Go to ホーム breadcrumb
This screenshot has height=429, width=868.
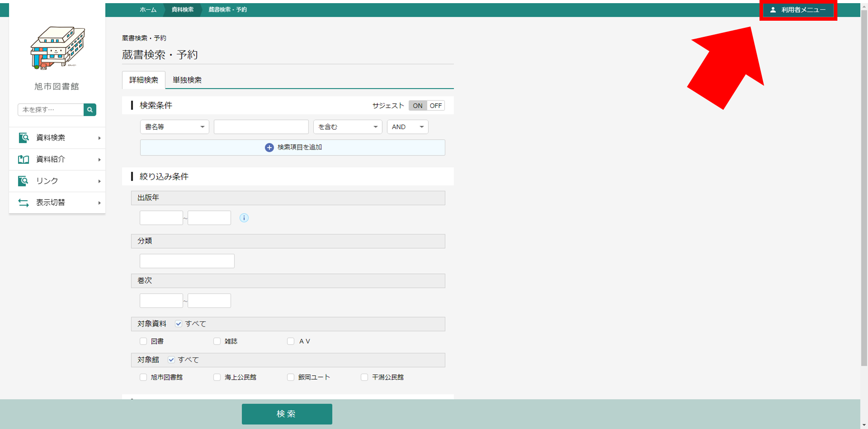click(x=148, y=9)
